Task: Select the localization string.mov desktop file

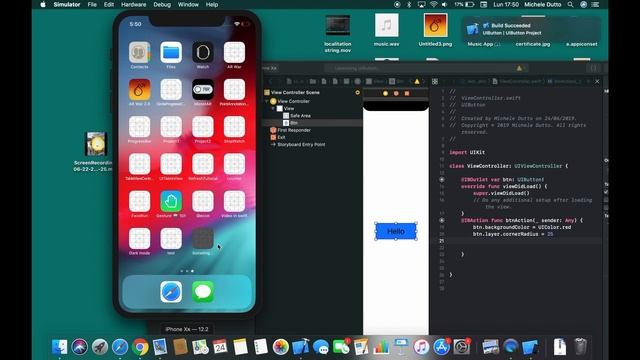Action: pyautogui.click(x=338, y=34)
